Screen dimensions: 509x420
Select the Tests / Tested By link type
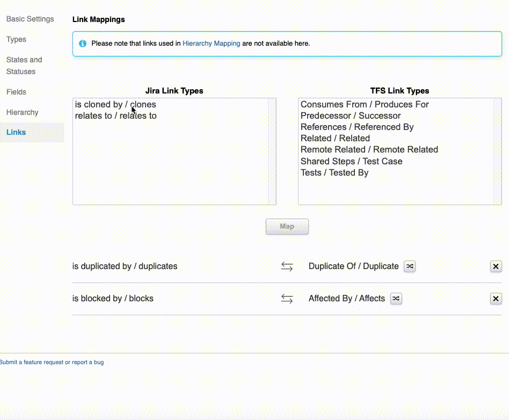click(x=335, y=172)
